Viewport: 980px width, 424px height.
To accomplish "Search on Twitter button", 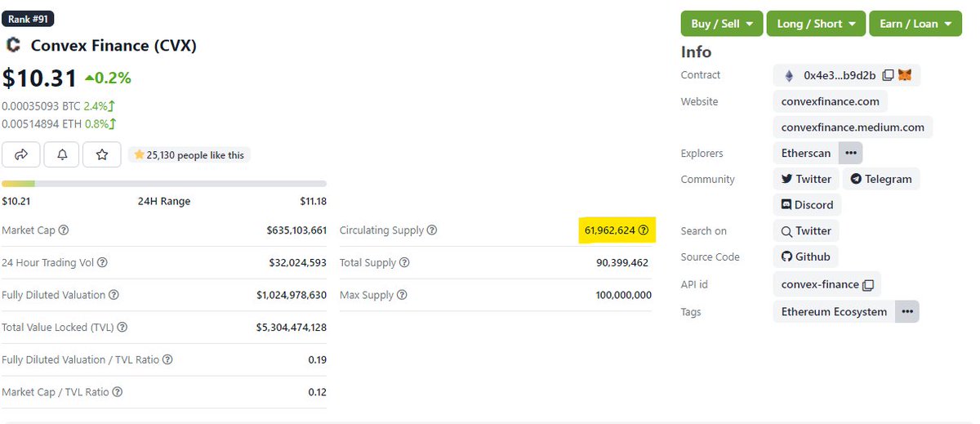I will (x=806, y=231).
